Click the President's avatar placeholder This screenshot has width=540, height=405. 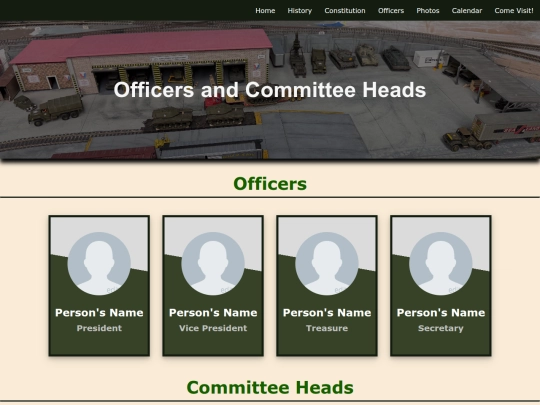(99, 263)
